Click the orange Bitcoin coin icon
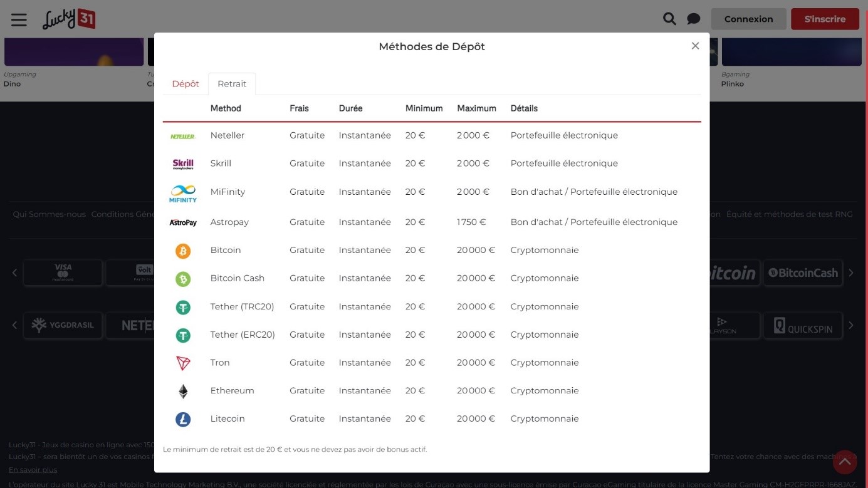 click(183, 251)
